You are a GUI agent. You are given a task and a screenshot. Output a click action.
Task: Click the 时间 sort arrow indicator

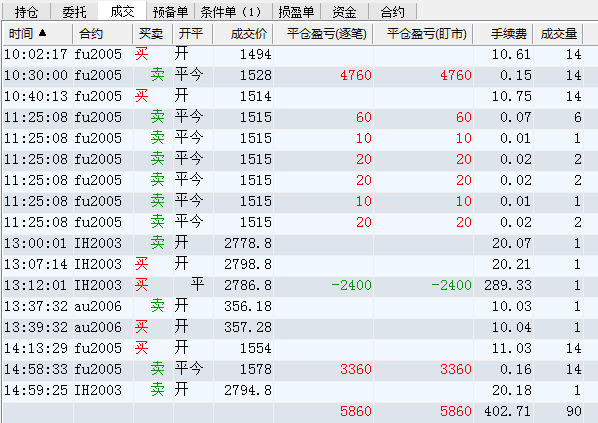[x=42, y=33]
